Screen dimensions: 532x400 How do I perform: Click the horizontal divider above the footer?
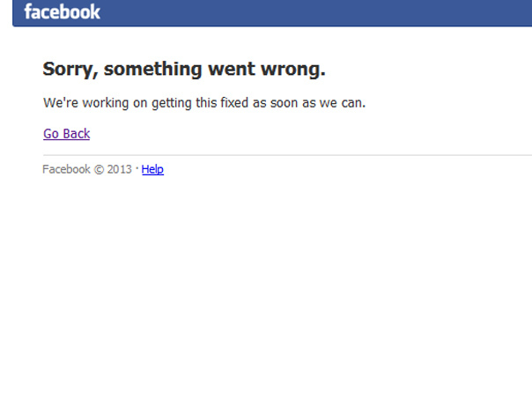pos(287,155)
